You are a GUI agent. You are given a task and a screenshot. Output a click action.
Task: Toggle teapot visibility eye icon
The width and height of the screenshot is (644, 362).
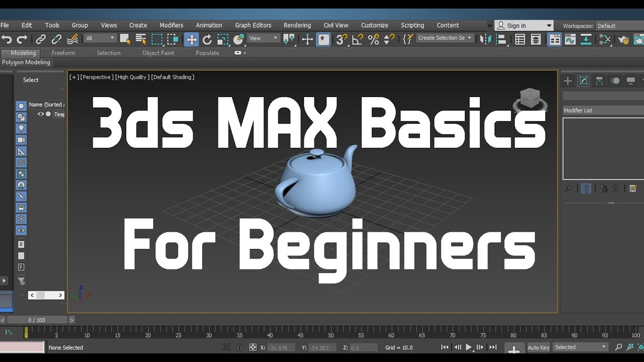(41, 114)
